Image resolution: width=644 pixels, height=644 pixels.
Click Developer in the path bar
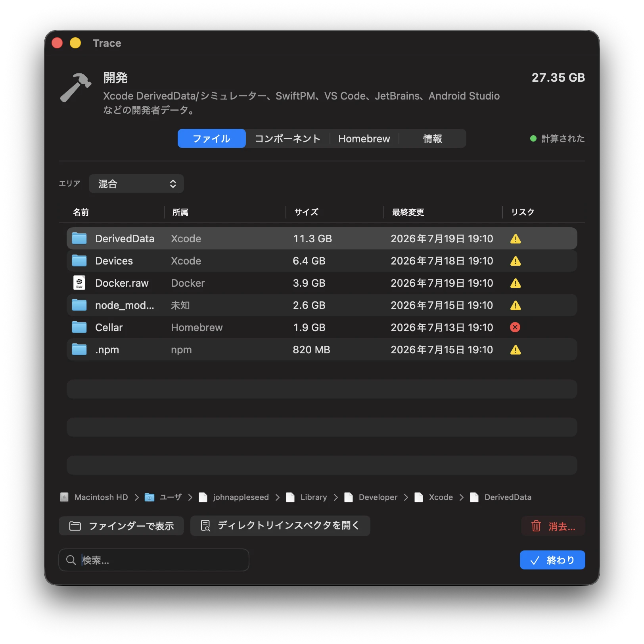pos(378,497)
